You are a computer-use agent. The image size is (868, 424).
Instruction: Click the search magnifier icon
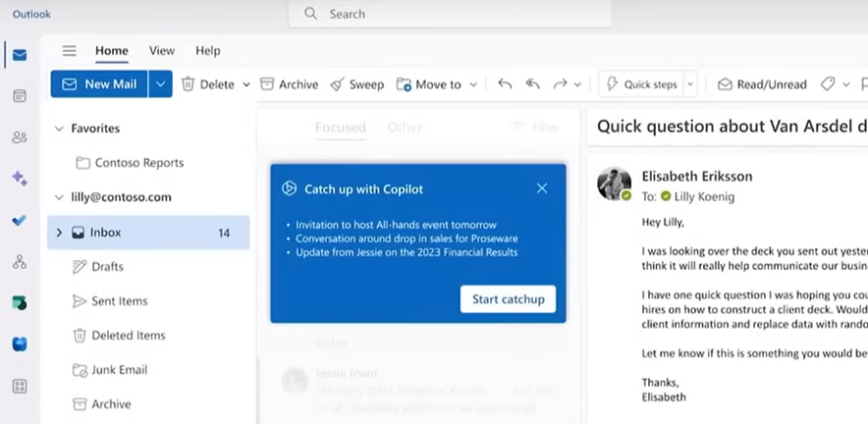tap(310, 14)
